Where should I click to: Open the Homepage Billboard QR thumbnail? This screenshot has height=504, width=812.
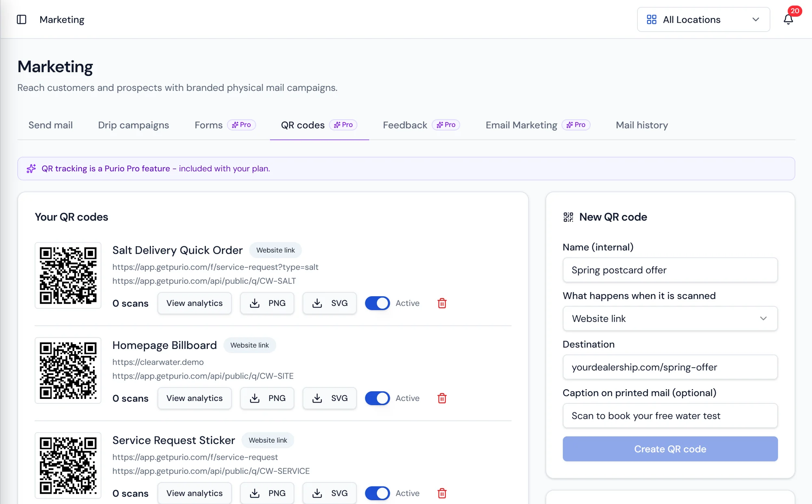coord(68,370)
